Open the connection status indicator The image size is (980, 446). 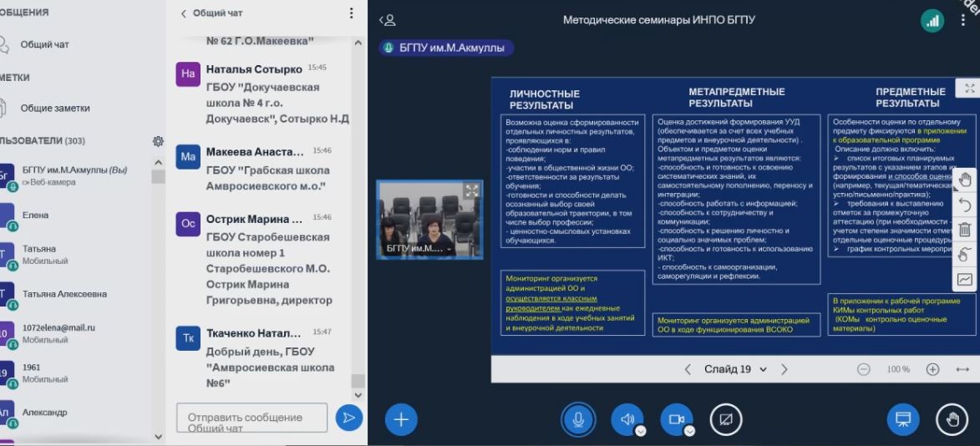click(x=932, y=21)
